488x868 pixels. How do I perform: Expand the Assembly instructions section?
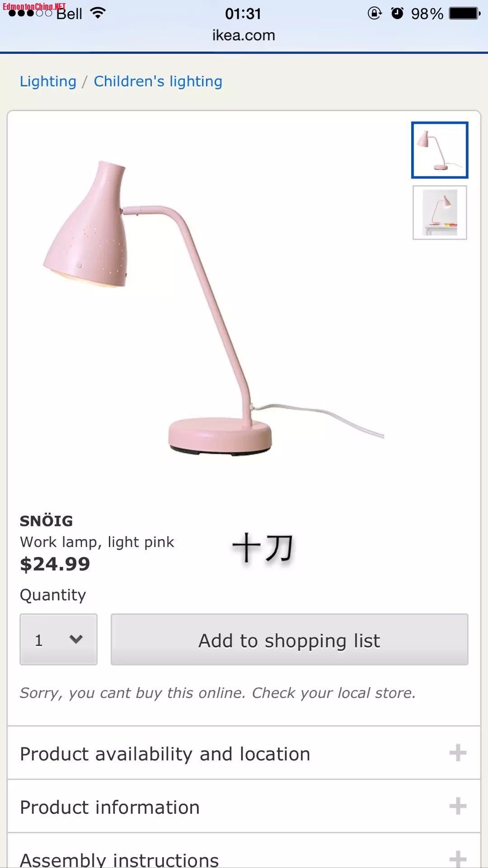click(244, 851)
